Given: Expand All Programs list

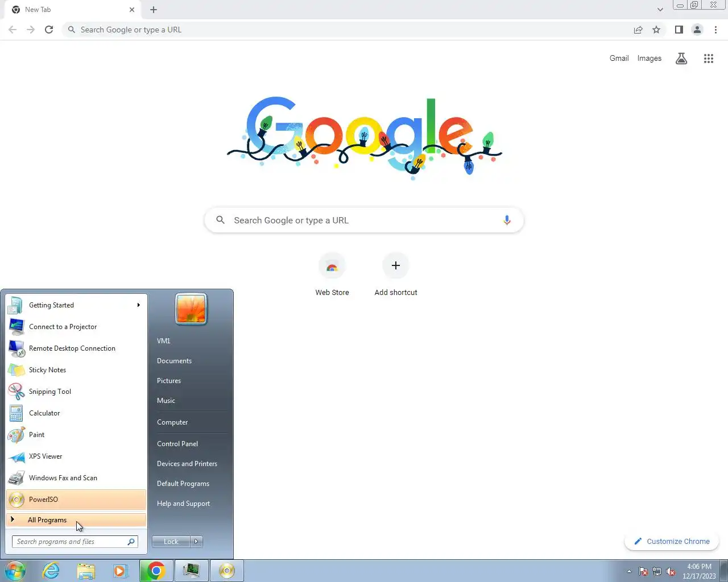Looking at the screenshot, I should pyautogui.click(x=76, y=519).
